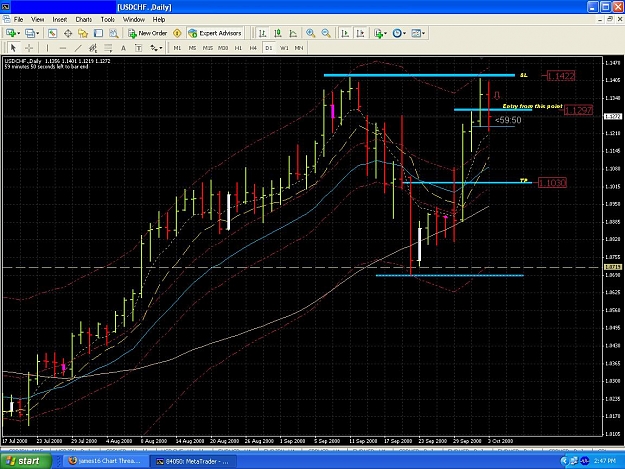Screen dimensions: 625x469
Task: Expand the Templates dropdown arrow
Action: pos(423,33)
